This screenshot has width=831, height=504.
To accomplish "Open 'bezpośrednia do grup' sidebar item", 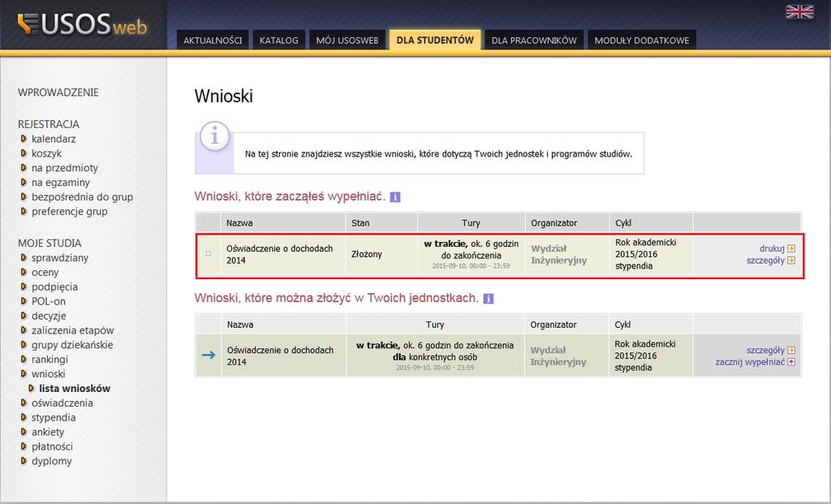I will click(x=82, y=197).
